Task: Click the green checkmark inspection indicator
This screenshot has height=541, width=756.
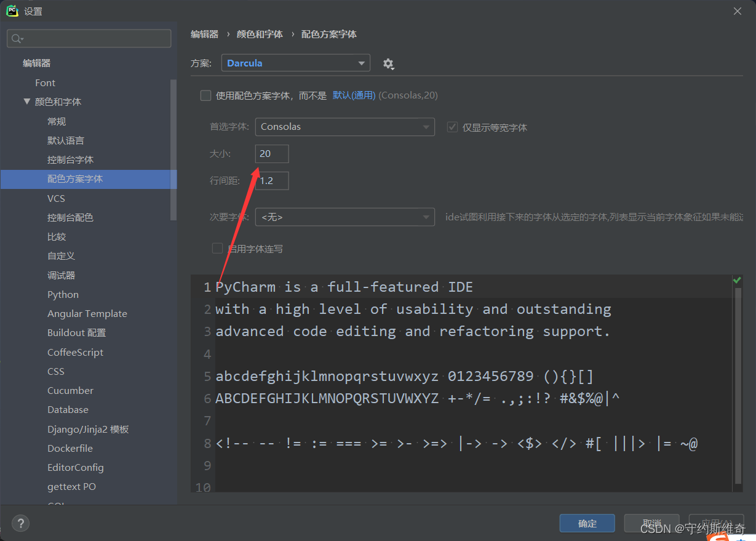Action: 737,280
